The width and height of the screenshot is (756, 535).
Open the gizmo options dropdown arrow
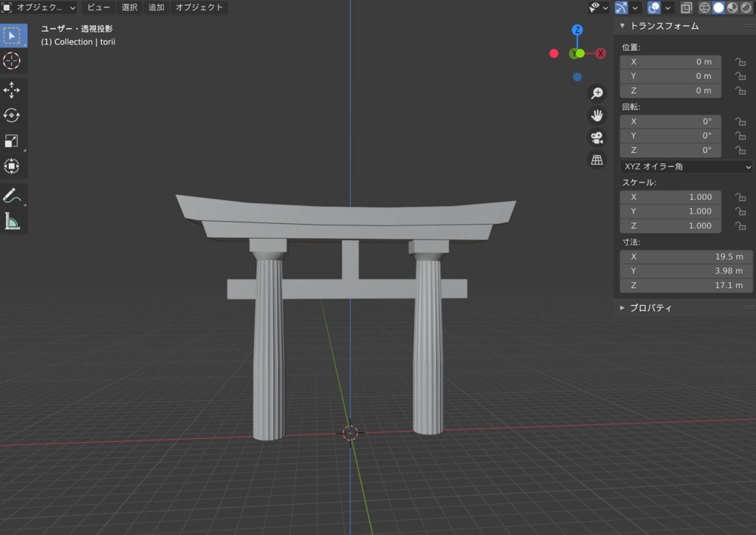(x=636, y=7)
